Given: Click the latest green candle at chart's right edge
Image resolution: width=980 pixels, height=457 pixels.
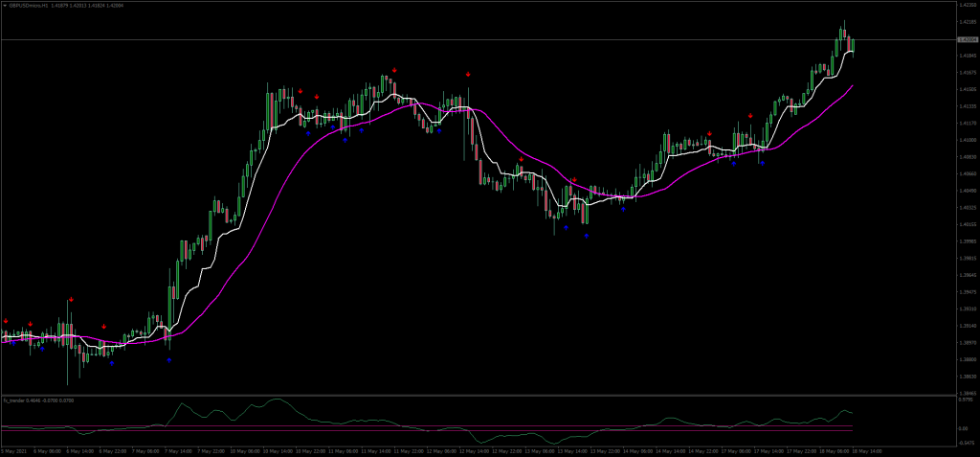Looking at the screenshot, I should click(853, 46).
